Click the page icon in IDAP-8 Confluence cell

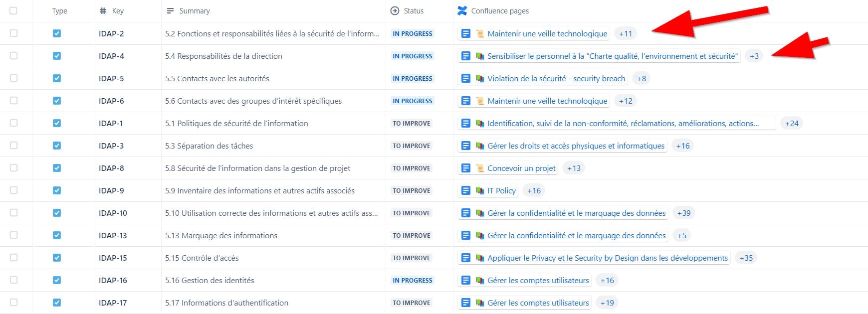(465, 168)
